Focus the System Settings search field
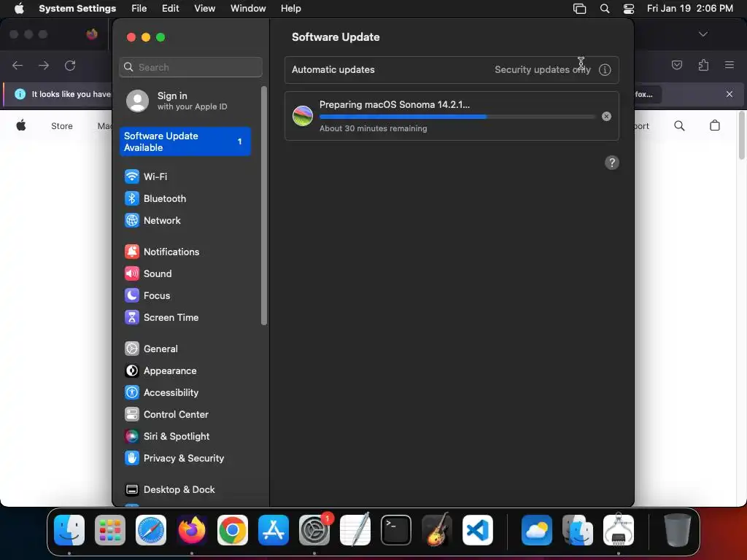The width and height of the screenshot is (747, 560). pyautogui.click(x=190, y=67)
